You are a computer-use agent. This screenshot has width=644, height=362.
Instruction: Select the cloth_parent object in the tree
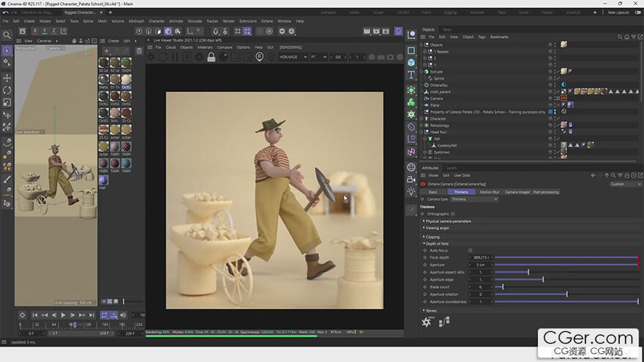[441, 92]
